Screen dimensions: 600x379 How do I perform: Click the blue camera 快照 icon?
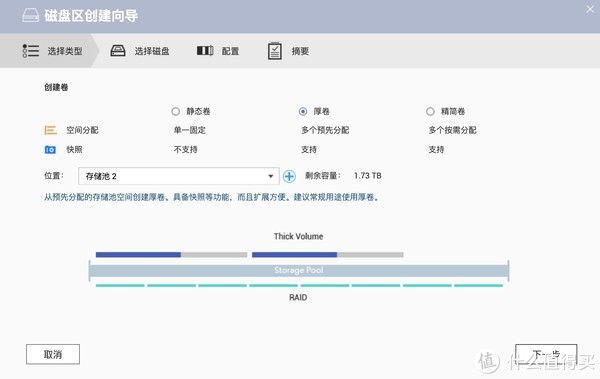pos(50,150)
